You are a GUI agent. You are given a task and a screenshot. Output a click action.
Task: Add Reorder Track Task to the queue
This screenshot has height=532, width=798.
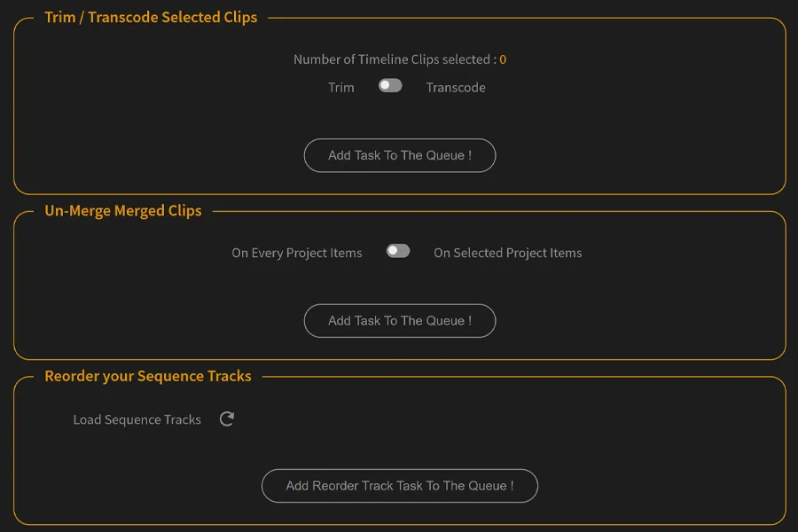pos(400,486)
